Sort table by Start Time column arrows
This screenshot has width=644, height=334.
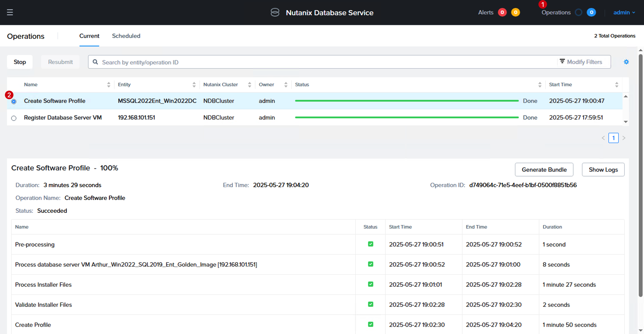pos(616,85)
